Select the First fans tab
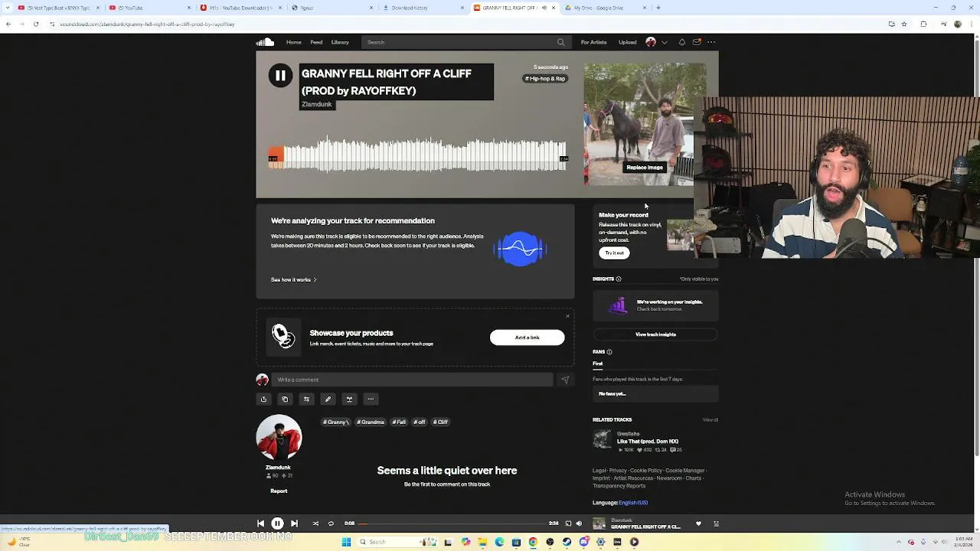The width and height of the screenshot is (980, 551). [598, 364]
